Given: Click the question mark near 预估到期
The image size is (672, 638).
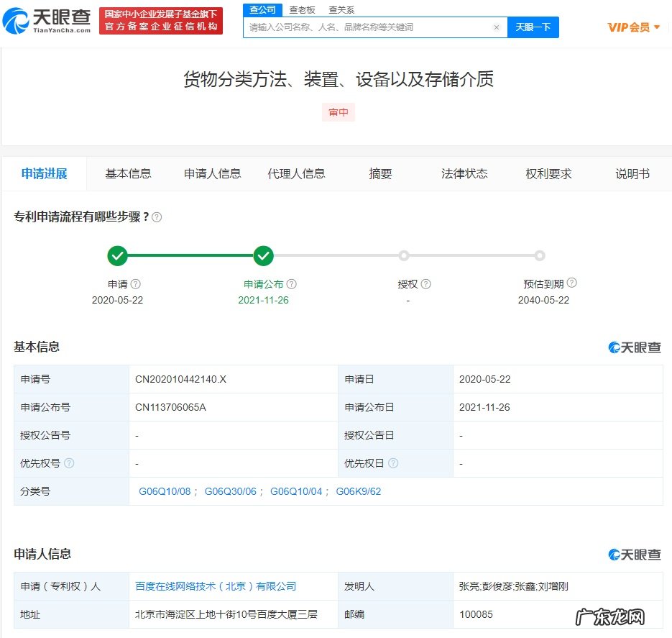Looking at the screenshot, I should click(571, 283).
